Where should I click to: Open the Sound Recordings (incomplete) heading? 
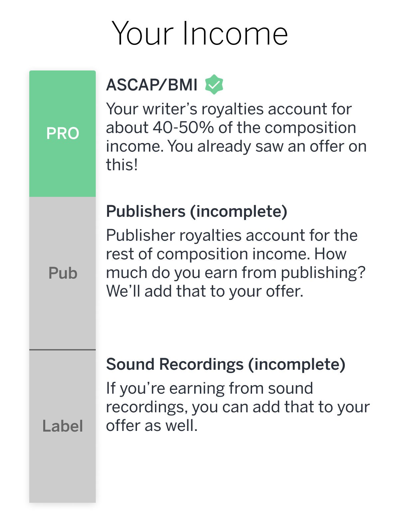[226, 364]
